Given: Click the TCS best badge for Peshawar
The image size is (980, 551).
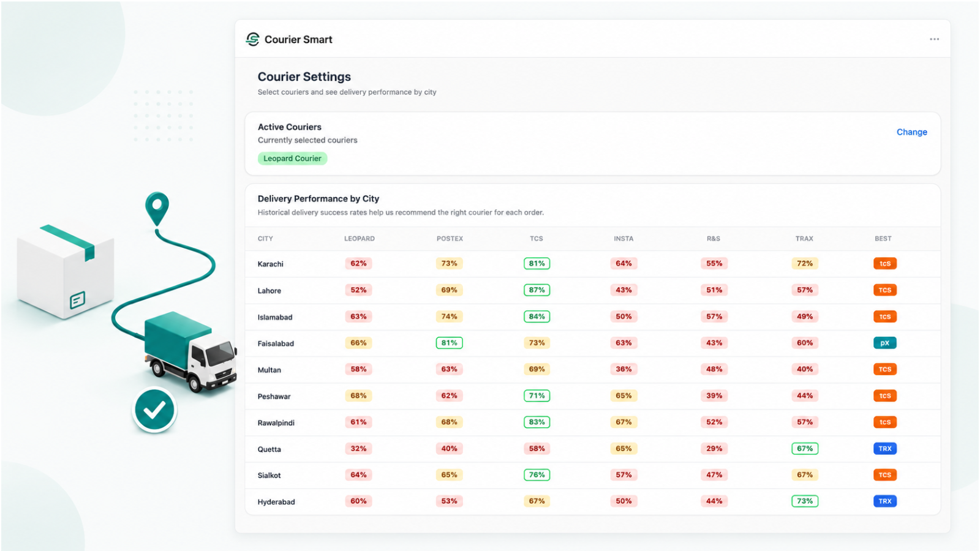Looking at the screenshot, I should tap(884, 395).
